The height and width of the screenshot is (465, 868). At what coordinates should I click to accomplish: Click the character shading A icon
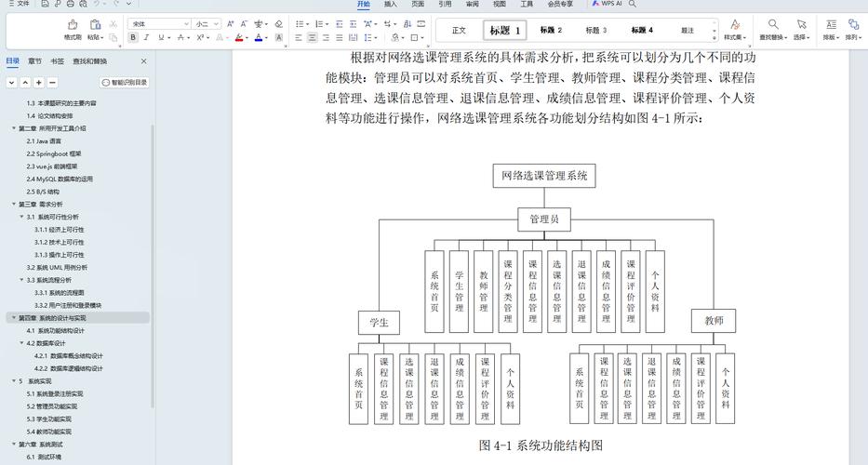(279, 37)
